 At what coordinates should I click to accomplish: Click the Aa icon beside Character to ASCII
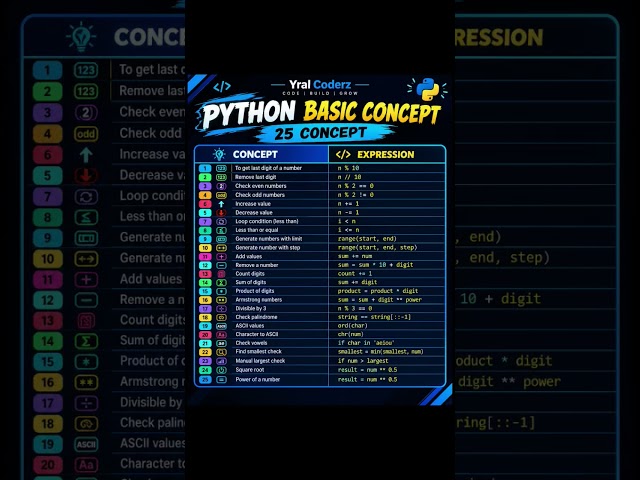click(x=221, y=334)
